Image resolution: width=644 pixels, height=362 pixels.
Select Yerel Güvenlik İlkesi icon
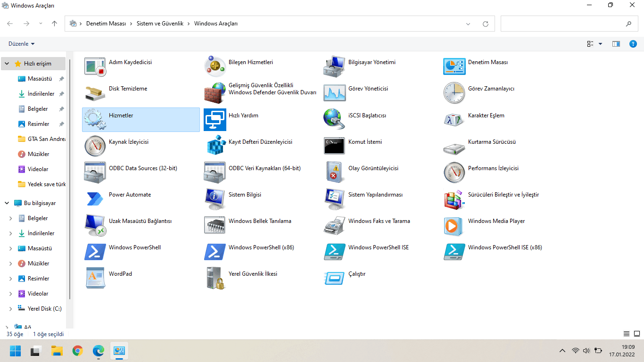tap(215, 278)
